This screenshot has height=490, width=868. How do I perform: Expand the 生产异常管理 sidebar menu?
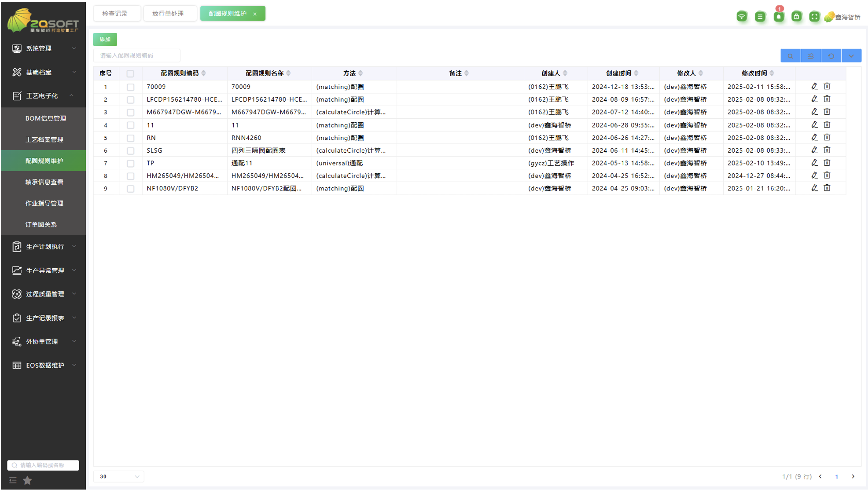(43, 271)
